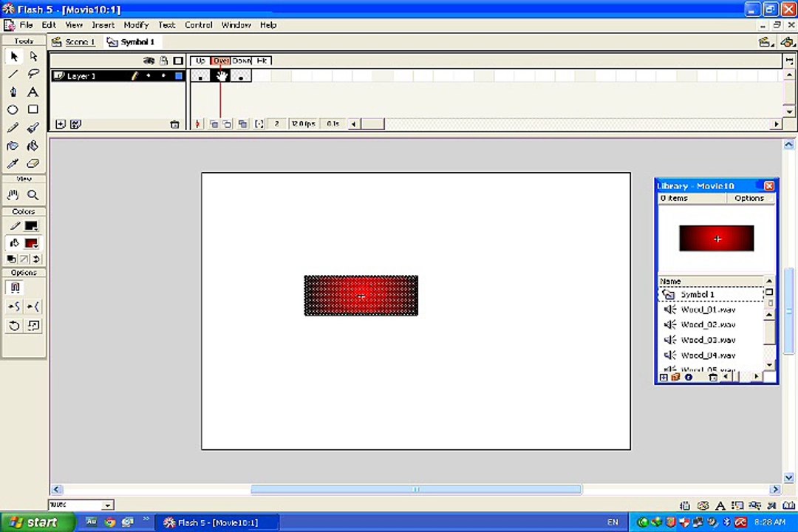This screenshot has height=532, width=798.
Task: Open the Control menu
Action: pyautogui.click(x=199, y=25)
